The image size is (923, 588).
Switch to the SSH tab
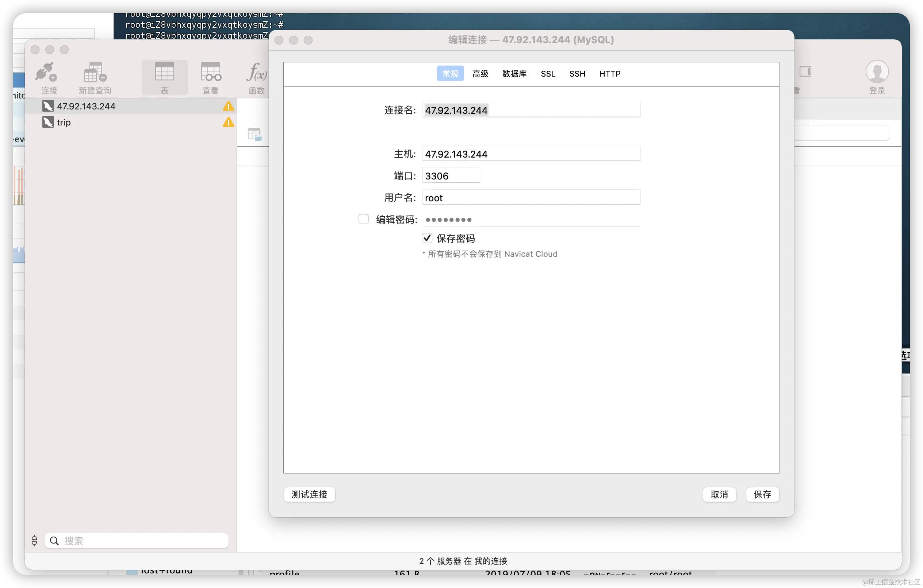(x=577, y=74)
